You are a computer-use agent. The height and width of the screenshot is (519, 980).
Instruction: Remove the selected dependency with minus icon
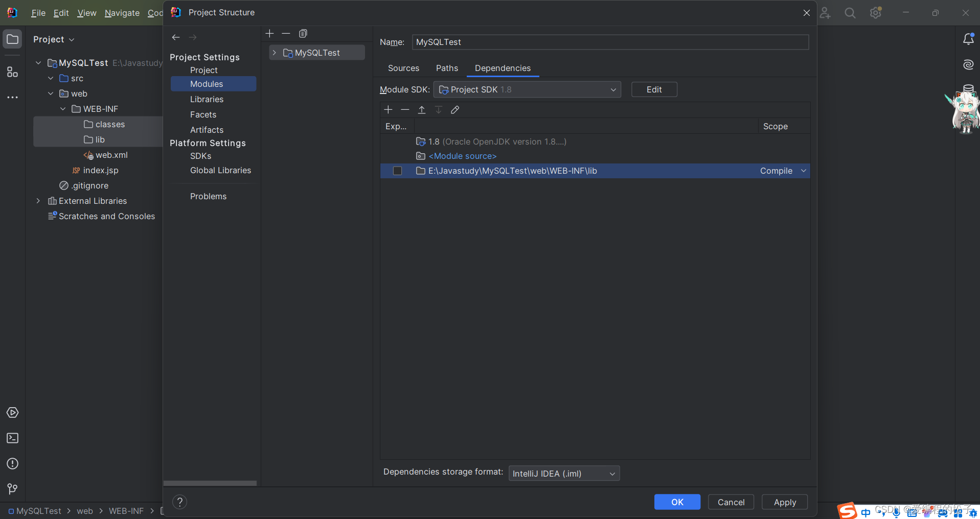[405, 110]
